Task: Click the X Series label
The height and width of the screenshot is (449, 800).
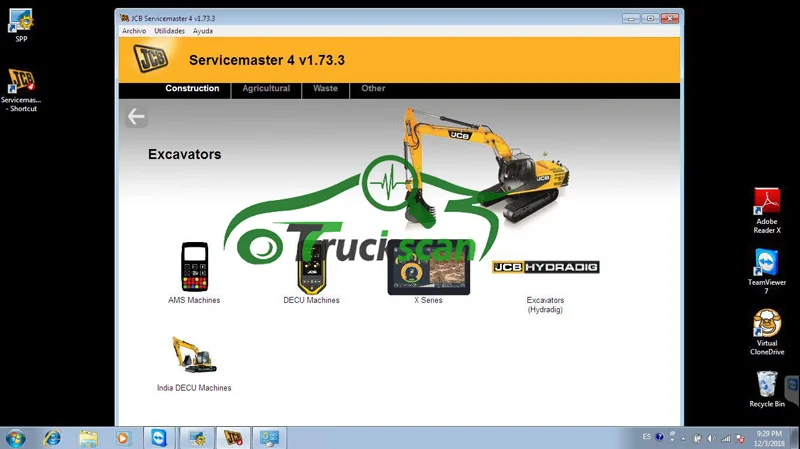Action: (428, 300)
